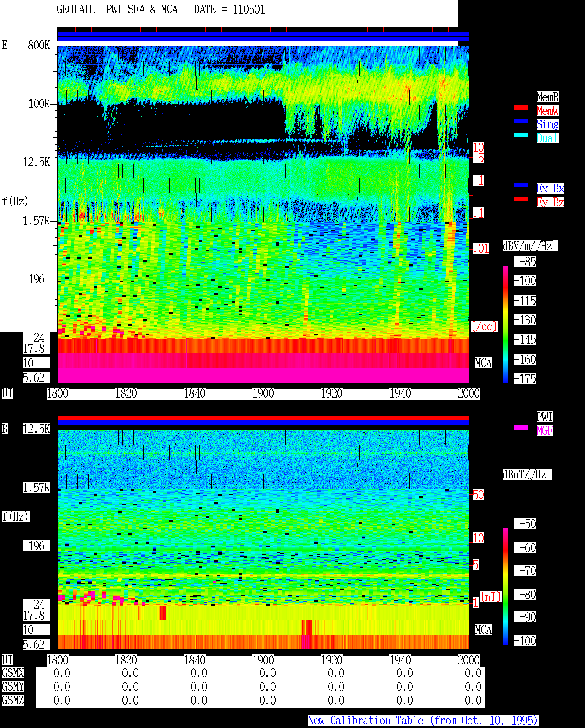The width and height of the screenshot is (585, 728).
Task: Click the magenta MGF legend swatch
Action: pos(521,427)
